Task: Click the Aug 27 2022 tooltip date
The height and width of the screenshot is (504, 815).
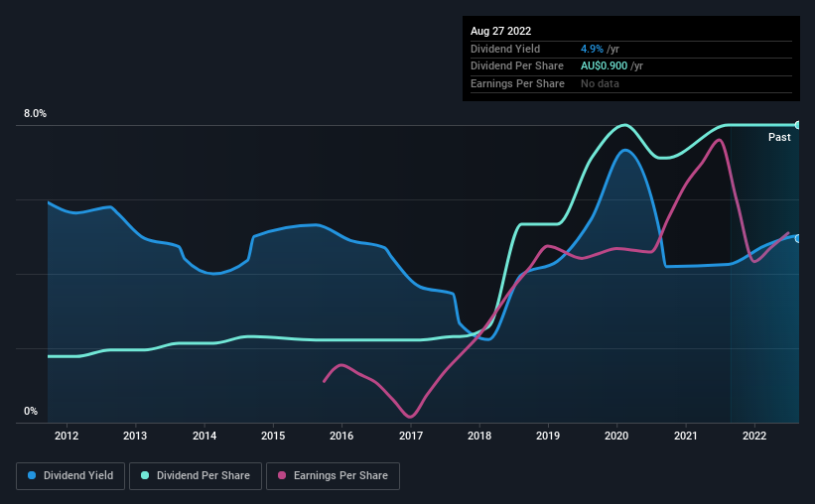Action: click(x=500, y=31)
